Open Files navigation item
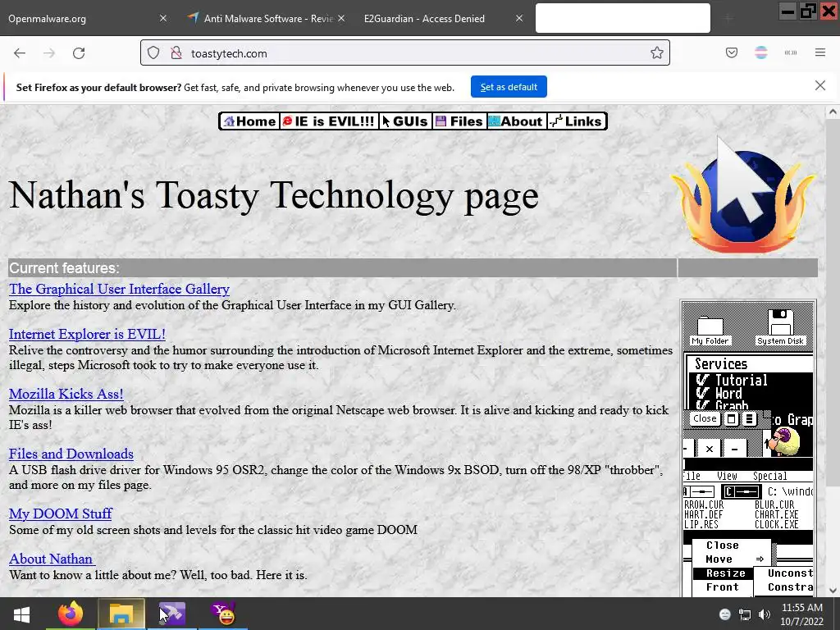 click(x=459, y=121)
